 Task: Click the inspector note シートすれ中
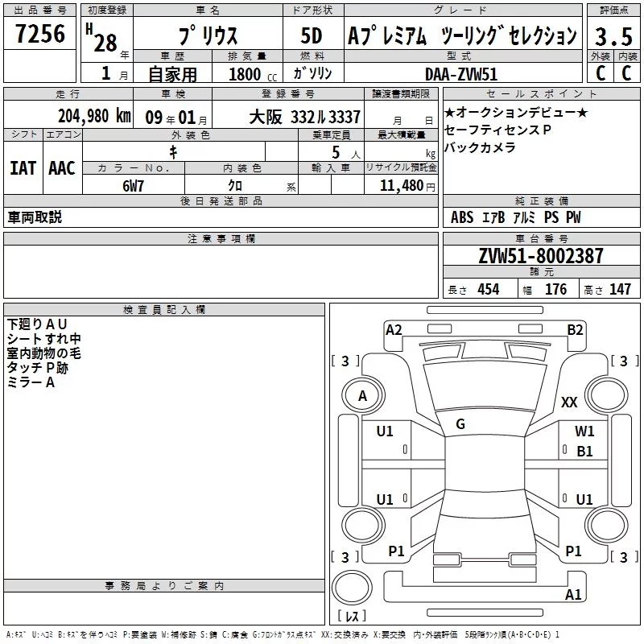click(44, 338)
